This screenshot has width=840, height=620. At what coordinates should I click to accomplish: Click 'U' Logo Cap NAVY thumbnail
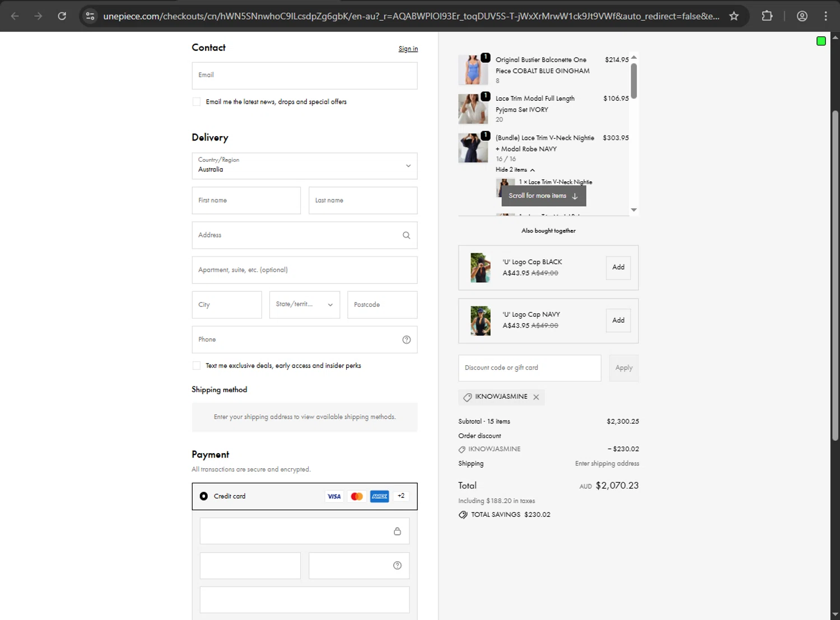click(x=480, y=320)
